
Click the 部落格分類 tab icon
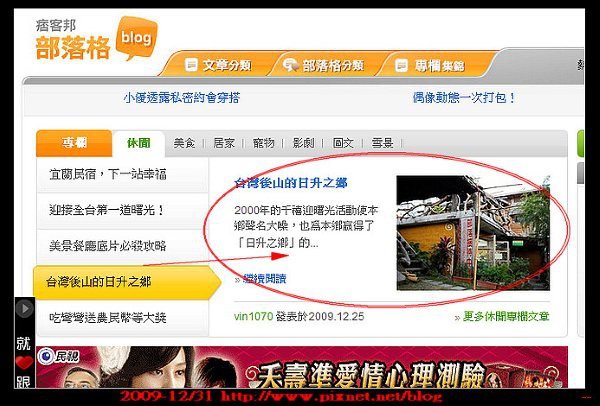pyautogui.click(x=291, y=65)
